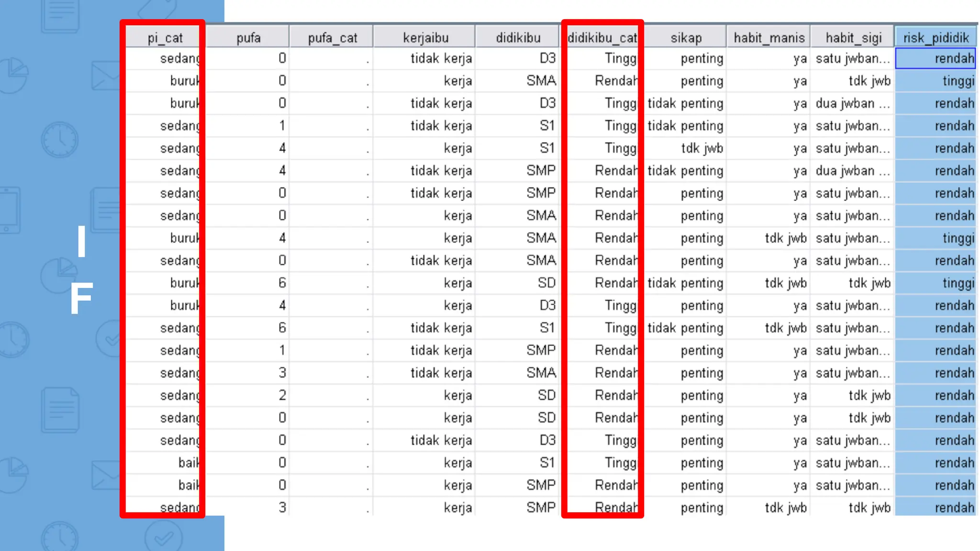Click the first row habit_sigi cell
The height and width of the screenshot is (551, 980).
point(853,58)
